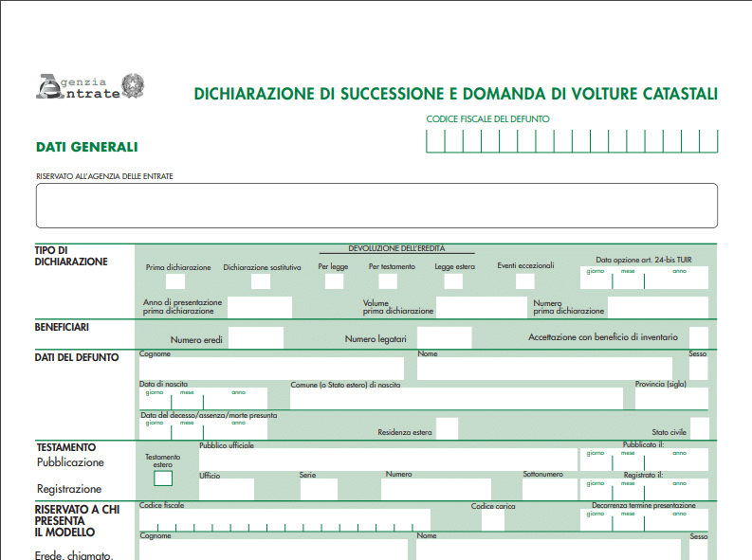Focus the defunto Nome field
Image resolution: width=752 pixels, height=560 pixels.
tap(544, 369)
